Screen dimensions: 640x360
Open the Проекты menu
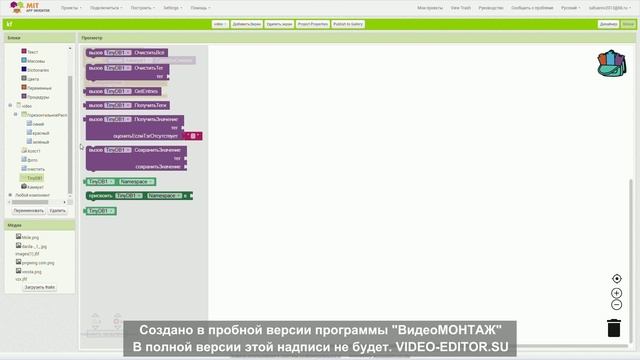[71, 8]
